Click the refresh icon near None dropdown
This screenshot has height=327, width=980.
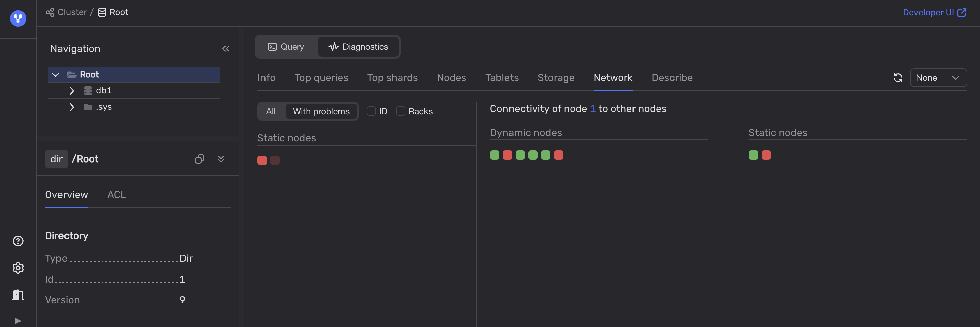tap(897, 78)
